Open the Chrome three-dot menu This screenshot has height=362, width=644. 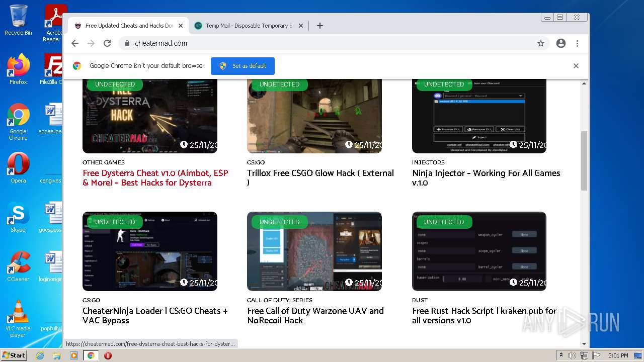click(577, 43)
